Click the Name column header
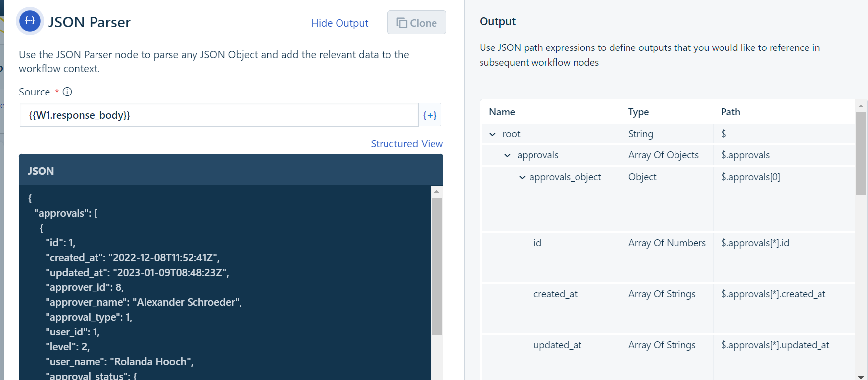The width and height of the screenshot is (868, 380). pyautogui.click(x=502, y=112)
